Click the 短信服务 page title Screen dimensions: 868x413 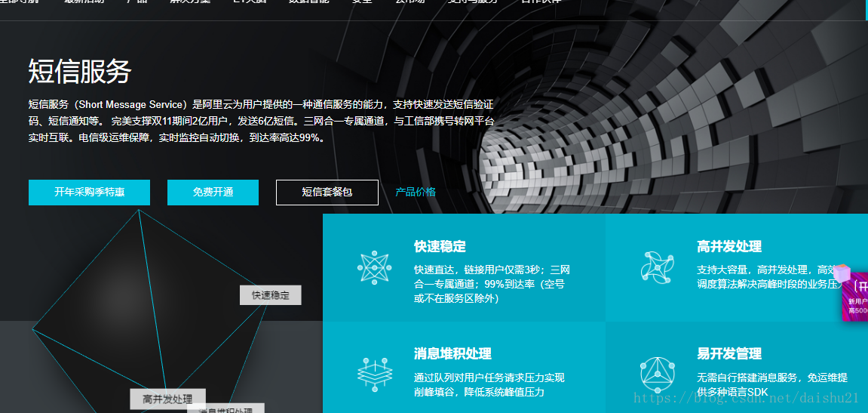80,72
